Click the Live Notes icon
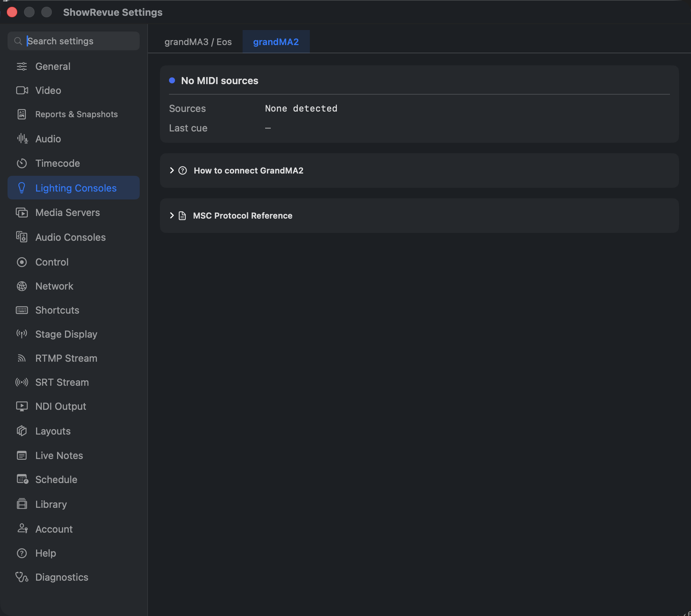 pyautogui.click(x=22, y=455)
